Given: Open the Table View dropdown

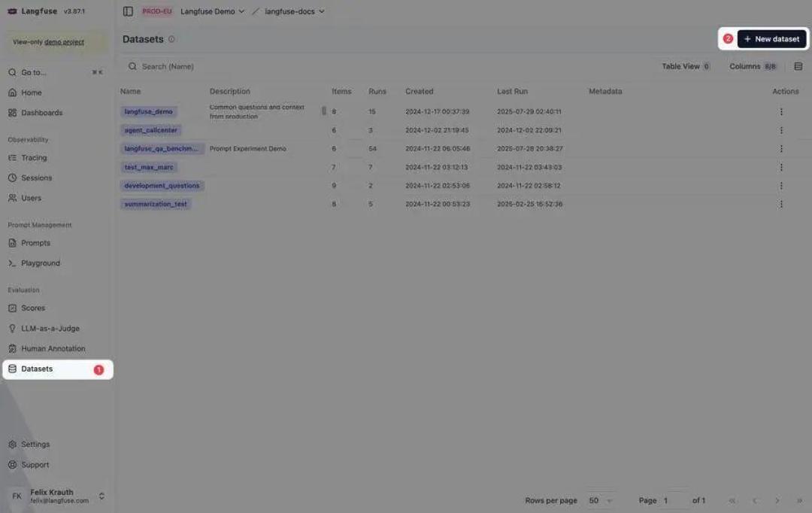Looking at the screenshot, I should tap(686, 66).
